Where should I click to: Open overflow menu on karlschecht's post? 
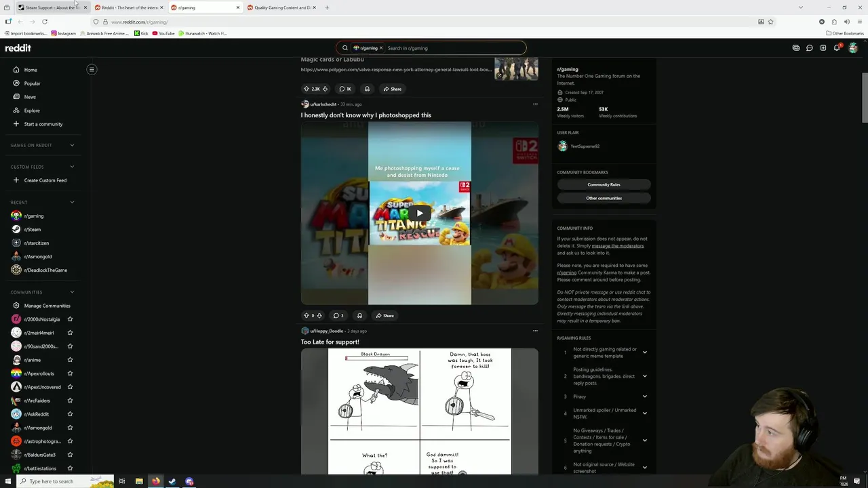point(535,104)
